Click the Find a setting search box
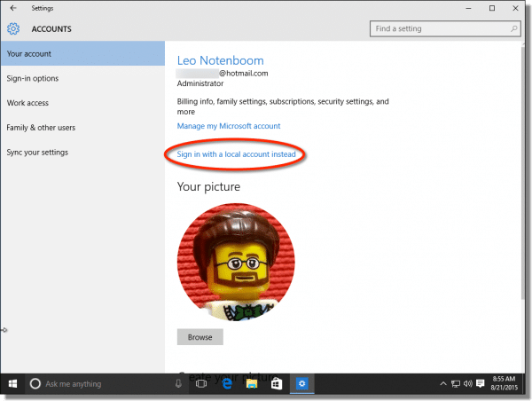 (445, 29)
